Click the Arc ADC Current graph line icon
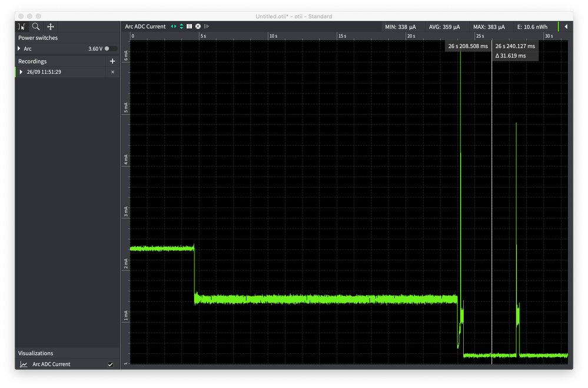The image size is (588, 388). point(24,364)
